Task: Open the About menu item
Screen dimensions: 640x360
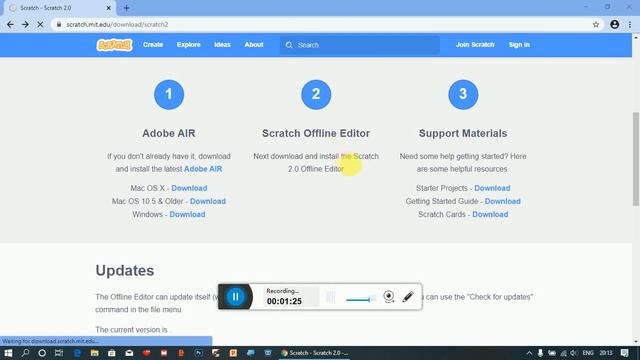Action: pyautogui.click(x=254, y=45)
